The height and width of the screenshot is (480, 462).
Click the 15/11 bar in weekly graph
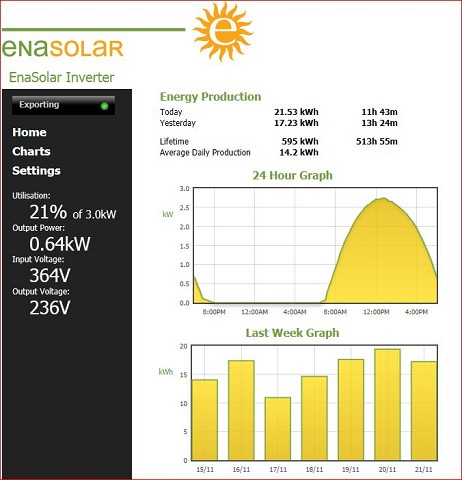(205, 420)
